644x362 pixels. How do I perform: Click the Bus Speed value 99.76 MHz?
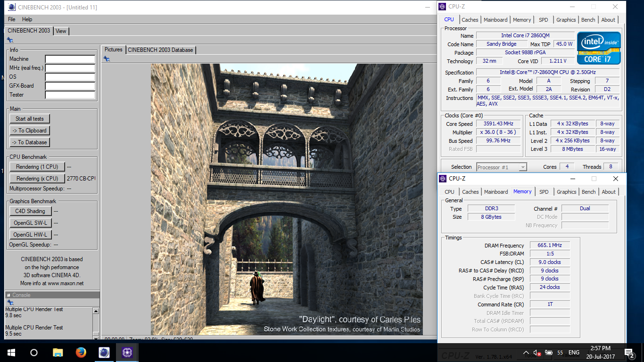tap(498, 141)
